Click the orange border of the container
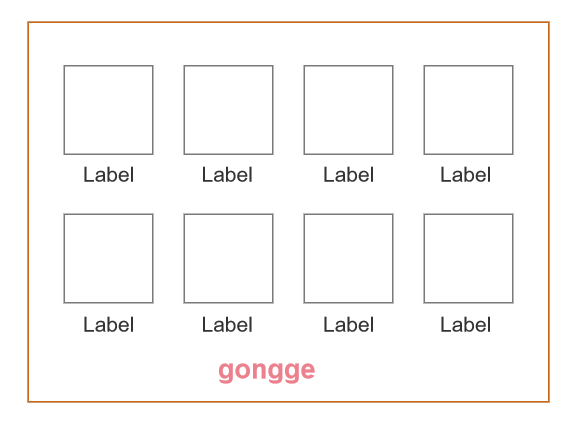The width and height of the screenshot is (578, 436). [288, 22]
